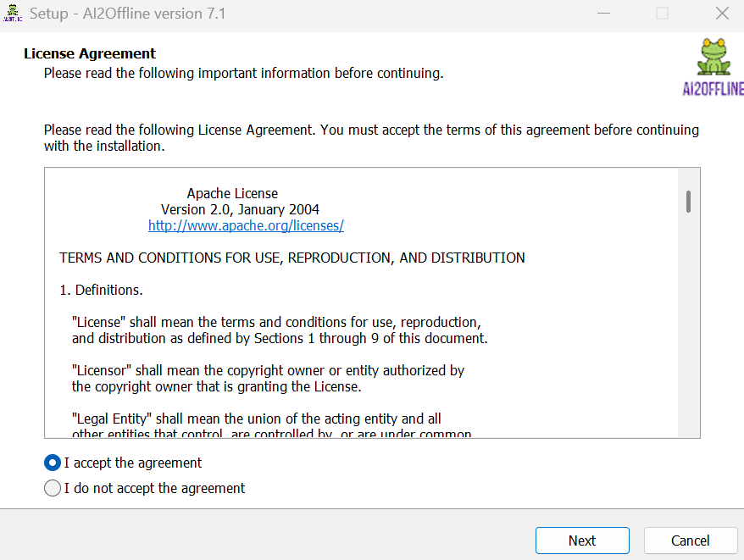Click the "License" definition paragraph
Image resolution: width=744 pixels, height=560 pixels.
pos(280,330)
